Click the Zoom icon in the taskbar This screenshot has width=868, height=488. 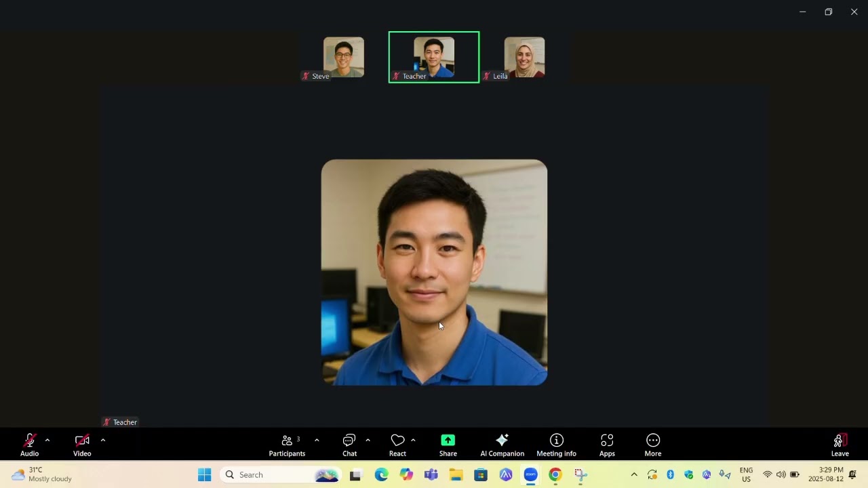530,474
